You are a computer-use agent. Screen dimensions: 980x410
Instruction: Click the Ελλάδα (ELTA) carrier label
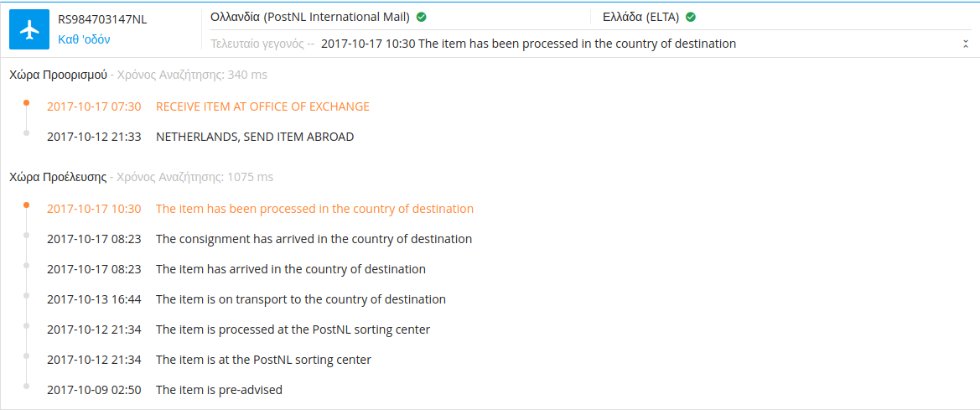[641, 17]
